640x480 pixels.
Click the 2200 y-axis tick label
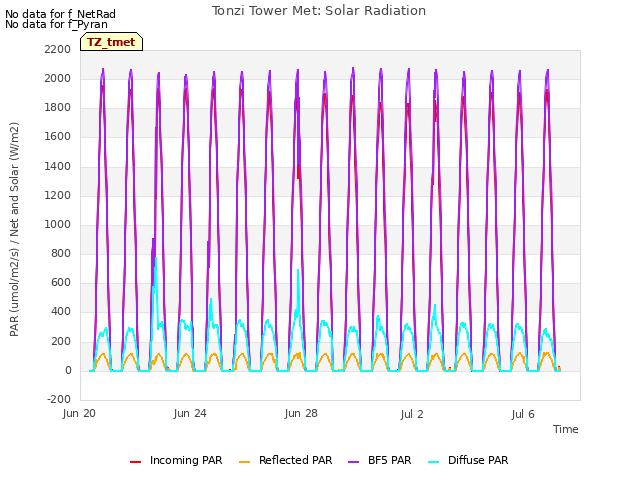(x=58, y=49)
